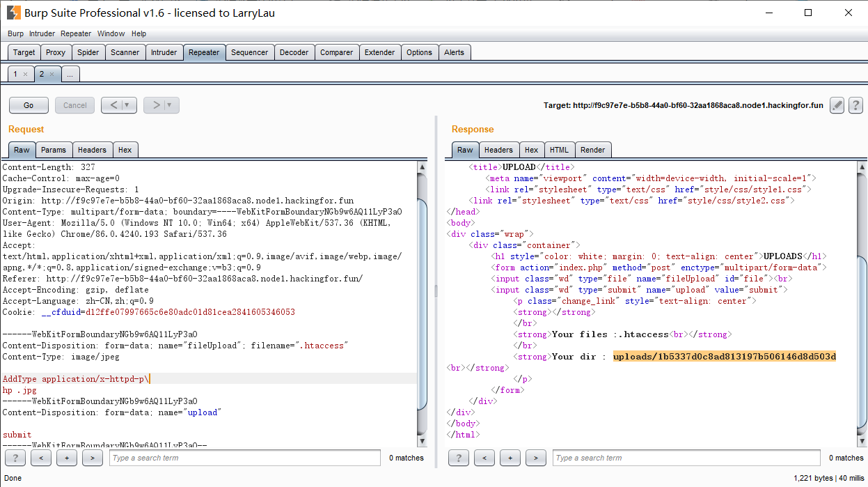Click the filename=".htaccess" text

299,346
